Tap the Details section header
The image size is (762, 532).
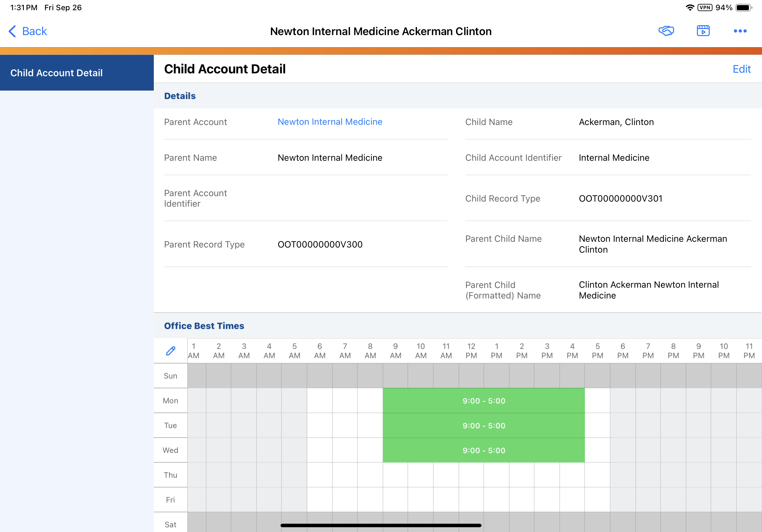pos(180,96)
